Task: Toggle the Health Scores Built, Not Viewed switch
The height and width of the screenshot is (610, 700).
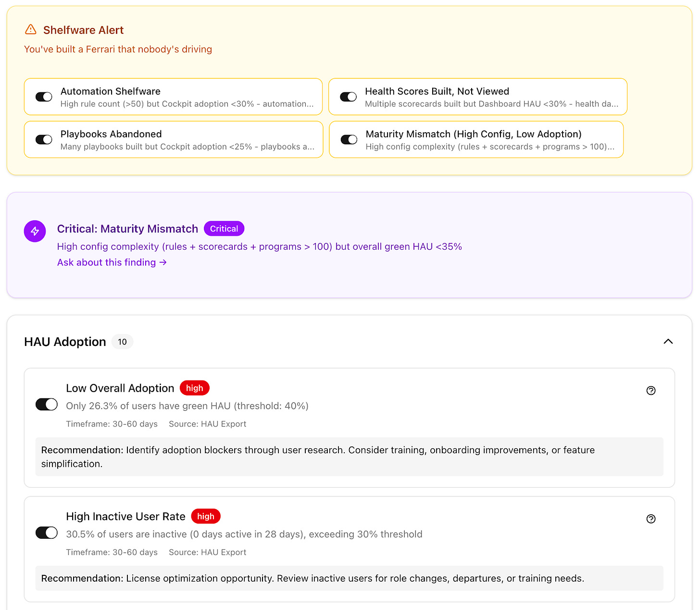Action: (x=348, y=97)
